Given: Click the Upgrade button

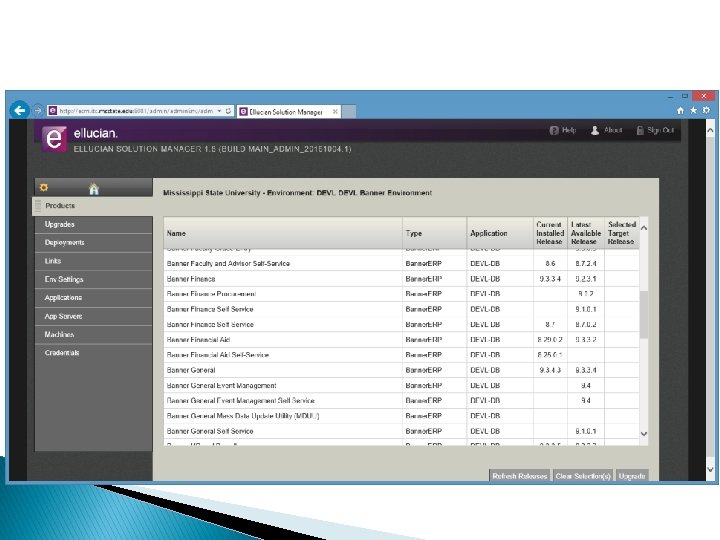Looking at the screenshot, I should (x=632, y=476).
